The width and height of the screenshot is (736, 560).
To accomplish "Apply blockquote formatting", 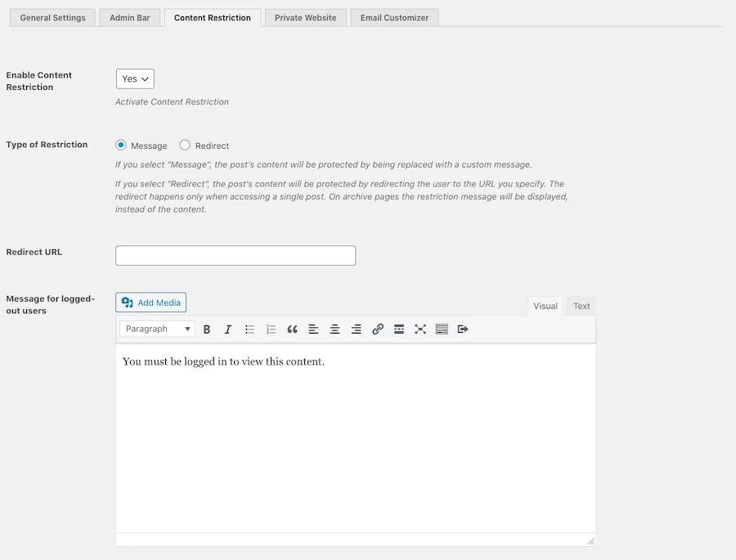I will 292,329.
